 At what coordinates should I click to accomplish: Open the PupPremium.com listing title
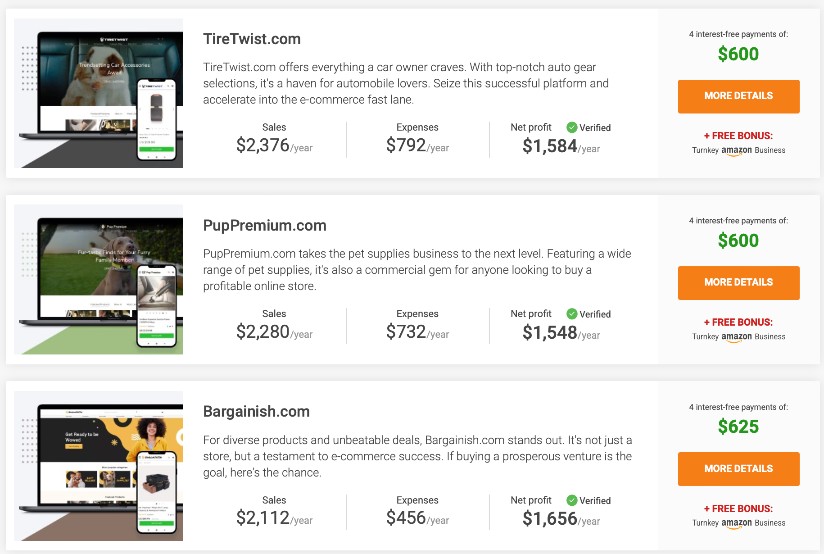coord(264,226)
